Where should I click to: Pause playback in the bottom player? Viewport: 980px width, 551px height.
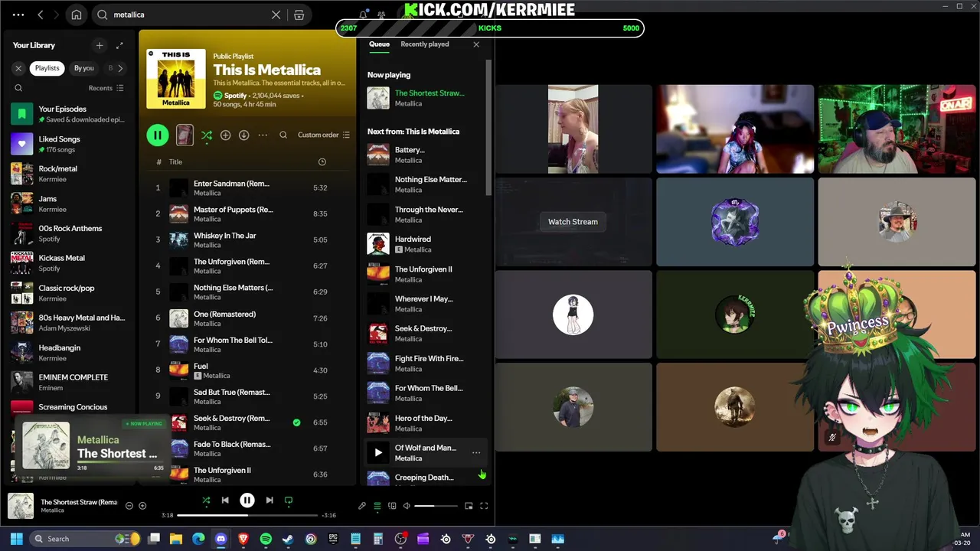tap(247, 500)
